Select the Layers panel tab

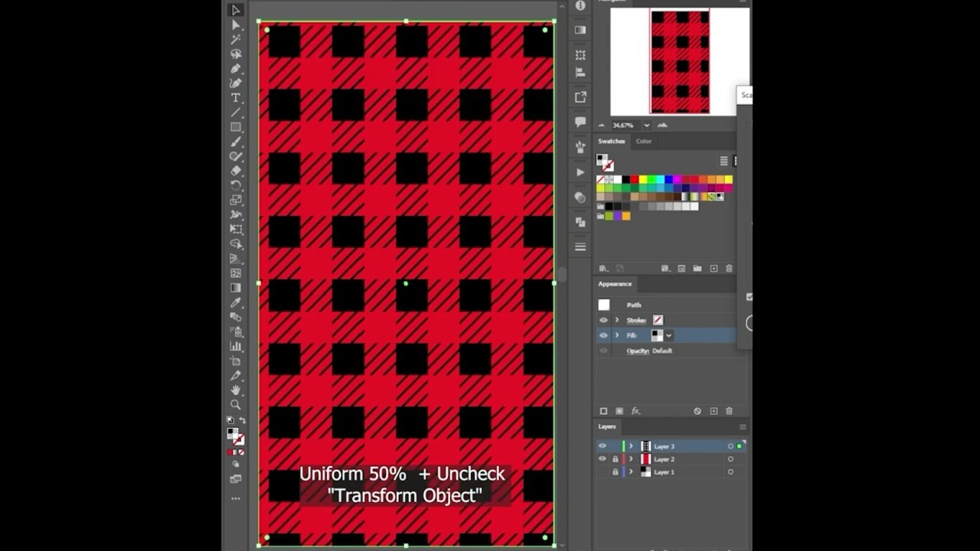tap(607, 426)
